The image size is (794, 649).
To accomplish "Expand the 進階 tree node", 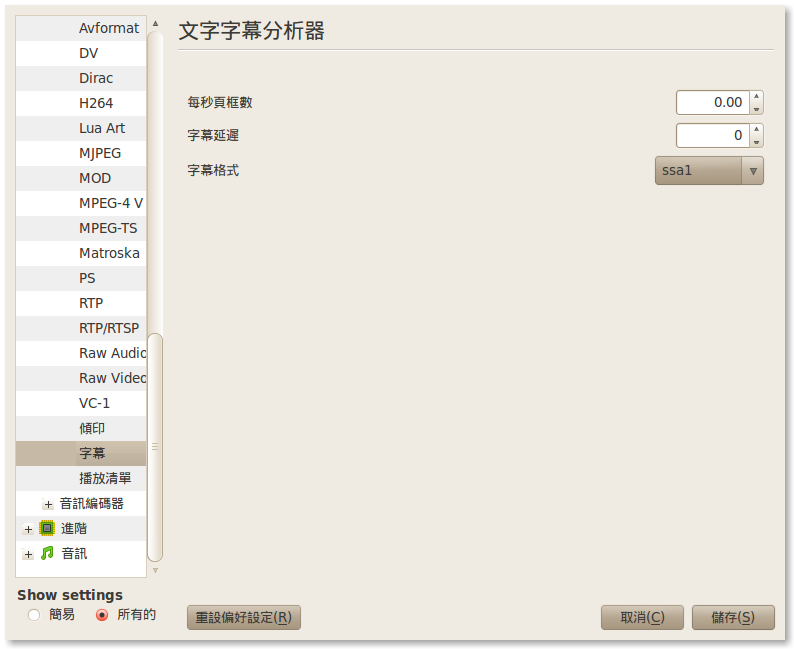I will point(28,530).
